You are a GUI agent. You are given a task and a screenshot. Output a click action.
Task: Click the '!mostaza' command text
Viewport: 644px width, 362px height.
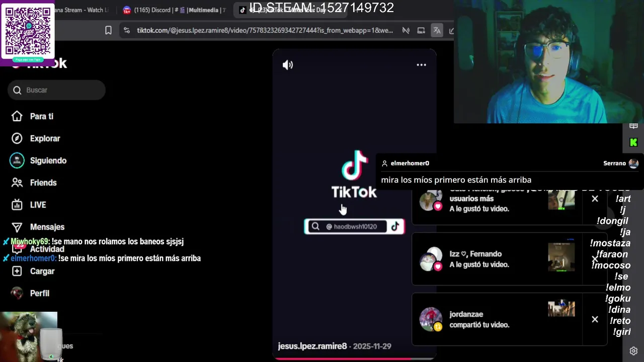[x=610, y=243]
